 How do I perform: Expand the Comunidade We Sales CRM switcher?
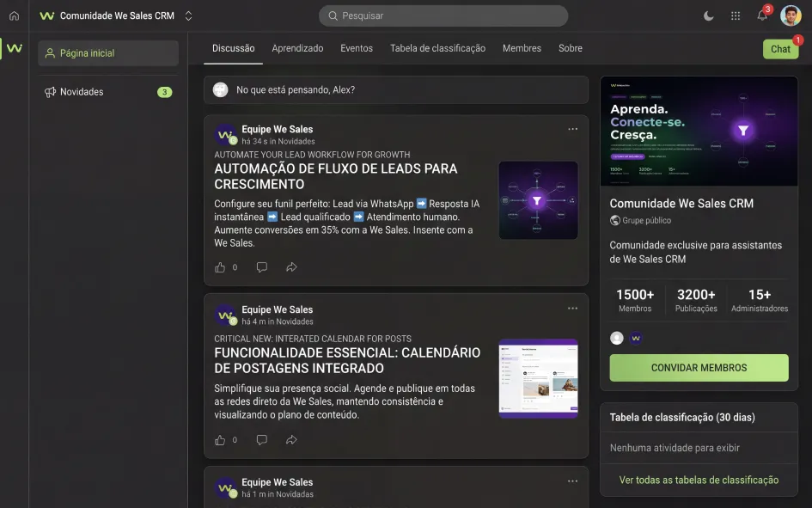[x=188, y=15]
